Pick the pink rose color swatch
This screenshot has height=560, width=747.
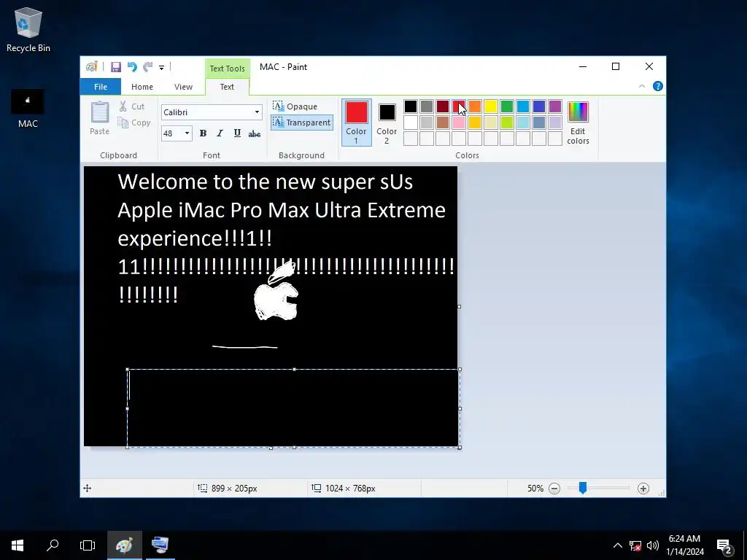[x=459, y=122]
